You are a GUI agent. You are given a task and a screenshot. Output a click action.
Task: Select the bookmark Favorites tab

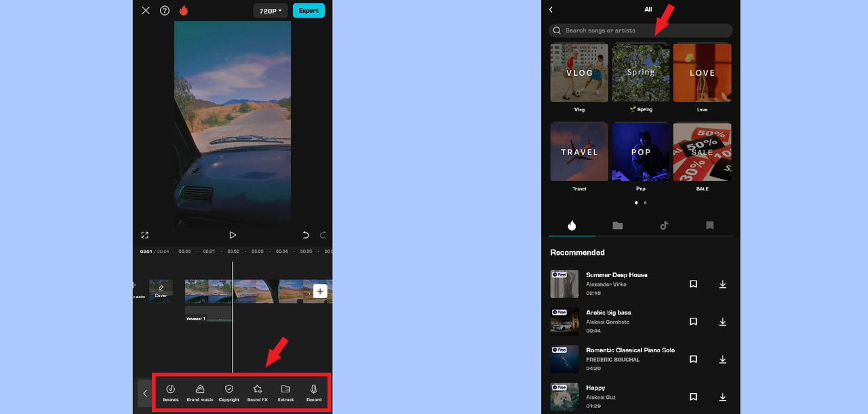(710, 226)
